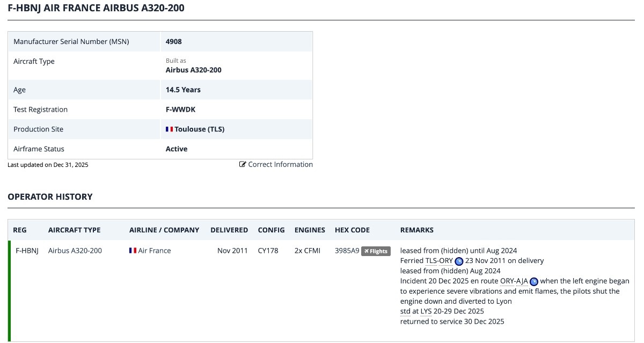Click the TLS-ORY route link
This screenshot has height=343, width=644.
click(x=439, y=261)
